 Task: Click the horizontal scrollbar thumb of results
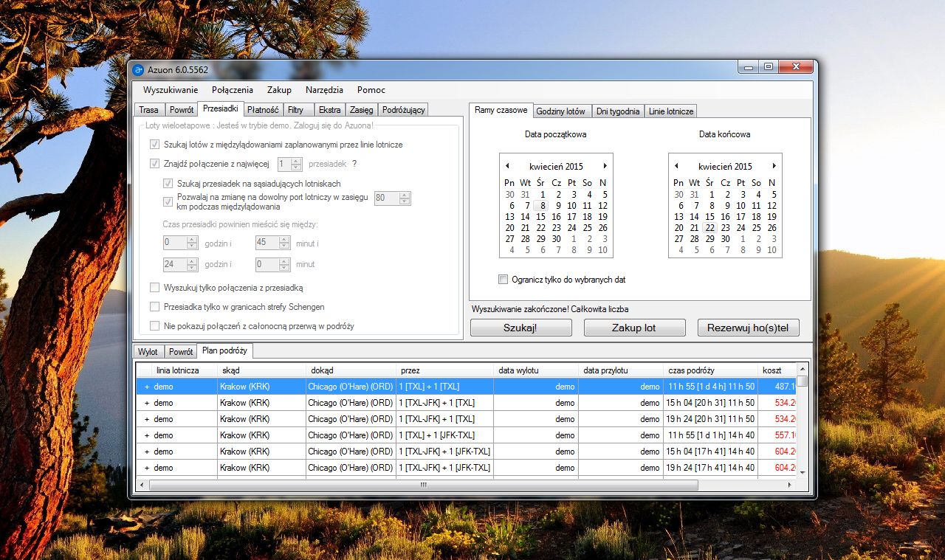(424, 485)
